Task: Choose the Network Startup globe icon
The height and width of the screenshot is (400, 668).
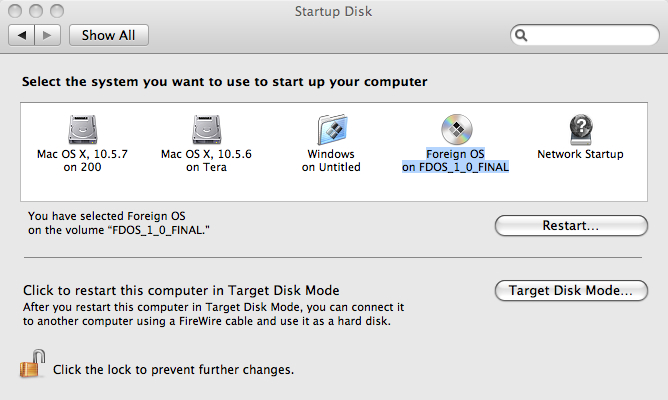Action: coord(581,129)
